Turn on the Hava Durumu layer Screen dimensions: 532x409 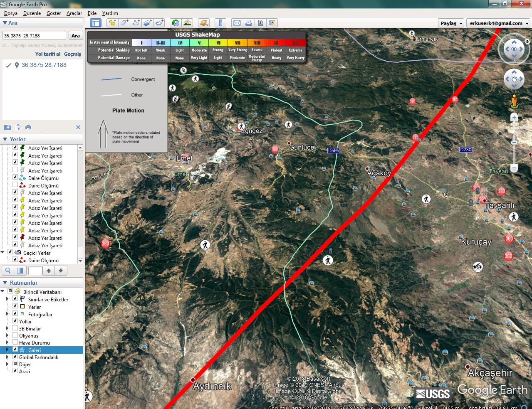[15, 342]
